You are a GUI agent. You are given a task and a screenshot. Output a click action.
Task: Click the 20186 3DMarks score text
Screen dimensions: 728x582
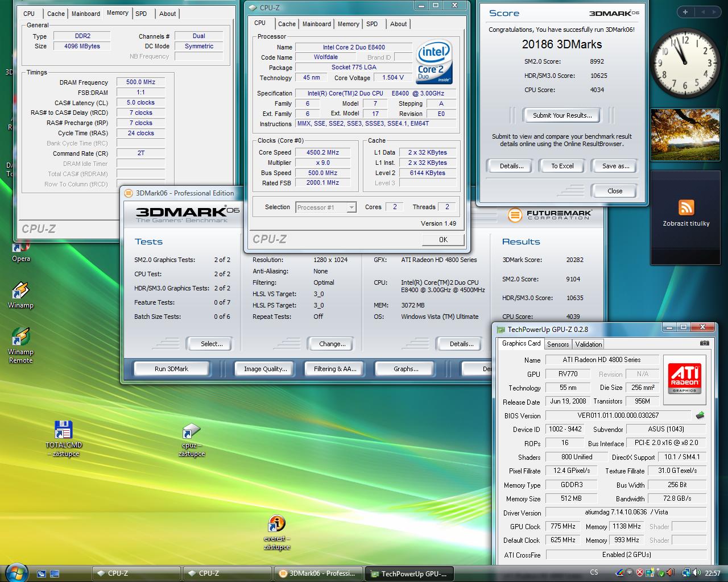pos(561,44)
